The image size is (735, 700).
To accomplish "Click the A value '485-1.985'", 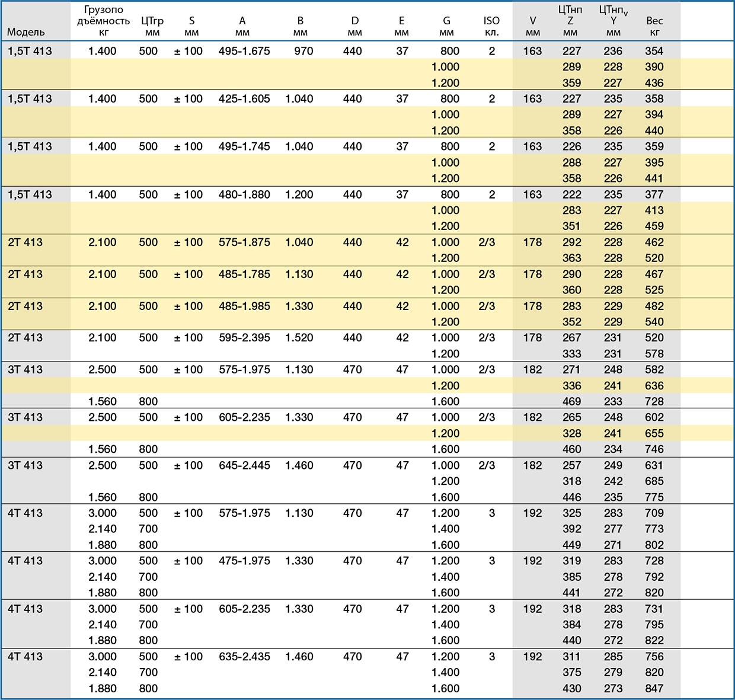I will click(244, 306).
